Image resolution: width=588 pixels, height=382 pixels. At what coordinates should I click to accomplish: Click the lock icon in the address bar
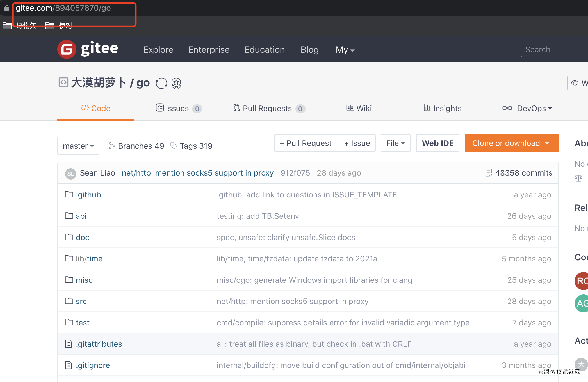(x=7, y=8)
